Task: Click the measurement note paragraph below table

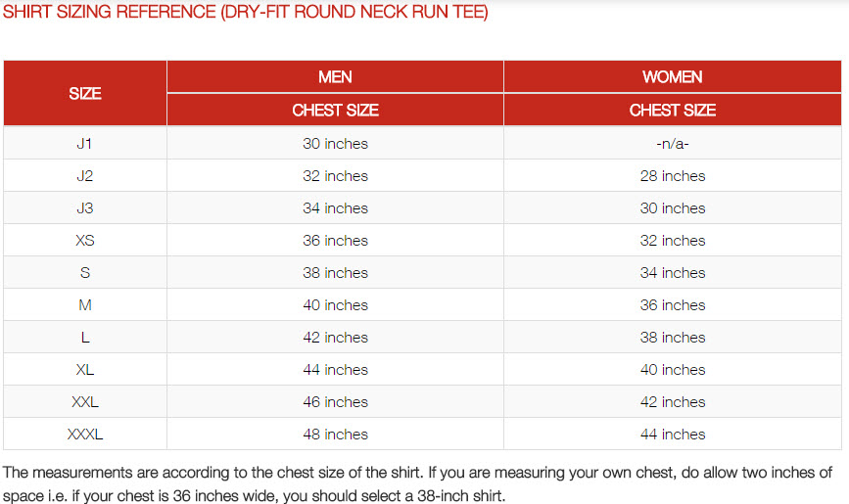Action: pos(417,484)
